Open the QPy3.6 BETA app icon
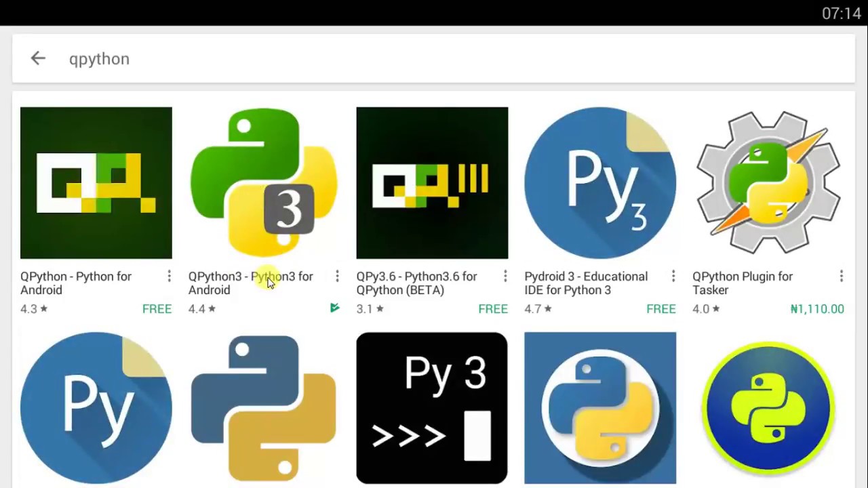The height and width of the screenshot is (488, 868). coord(432,183)
